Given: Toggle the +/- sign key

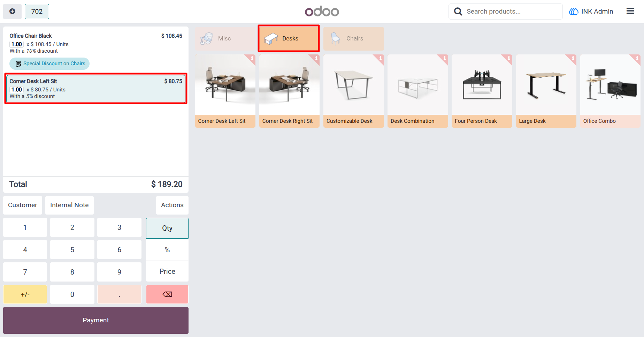Looking at the screenshot, I should point(25,294).
